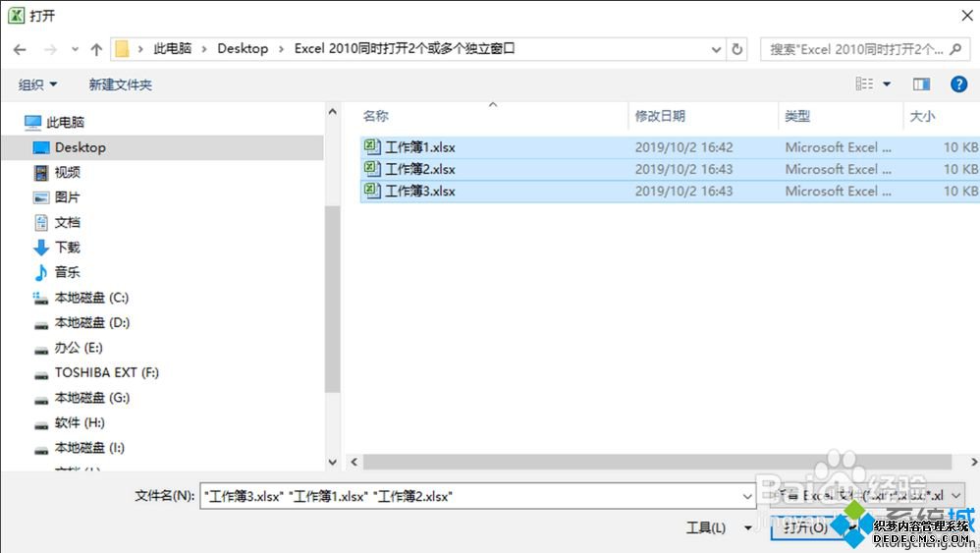
Task: Sort by 类型 column header
Action: (797, 116)
